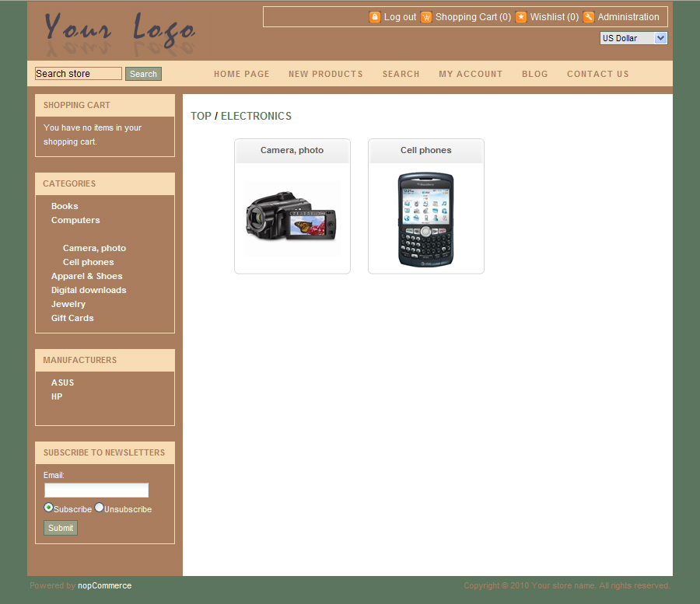700x604 pixels.
Task: Open the Camera, photo category title
Action: [x=292, y=150]
